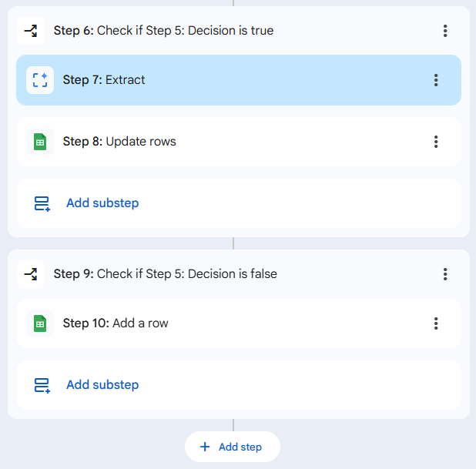The height and width of the screenshot is (469, 476).
Task: Click Add substep text under Step 8
Action: click(102, 203)
